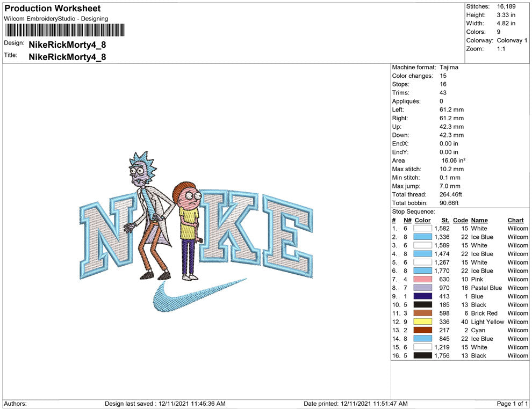Click "Page 1 of 1" in the footer
This screenshot has width=532, height=409.
coord(512,404)
